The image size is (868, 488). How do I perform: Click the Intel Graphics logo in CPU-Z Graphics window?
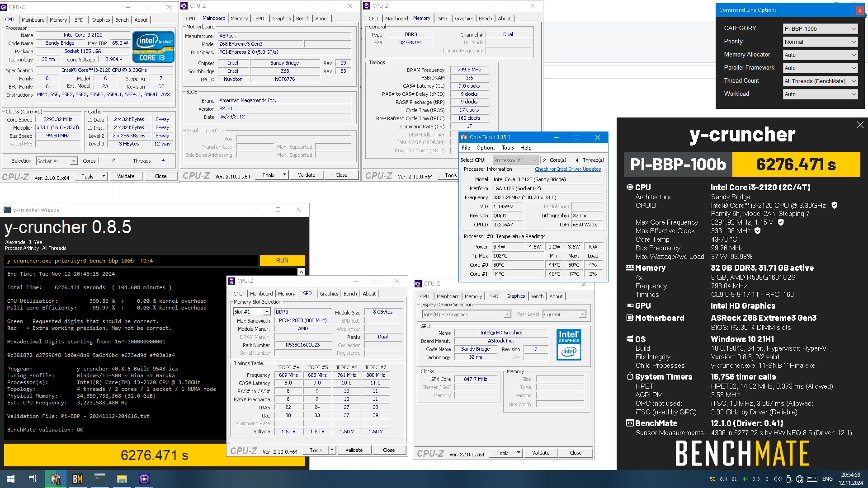[x=569, y=344]
